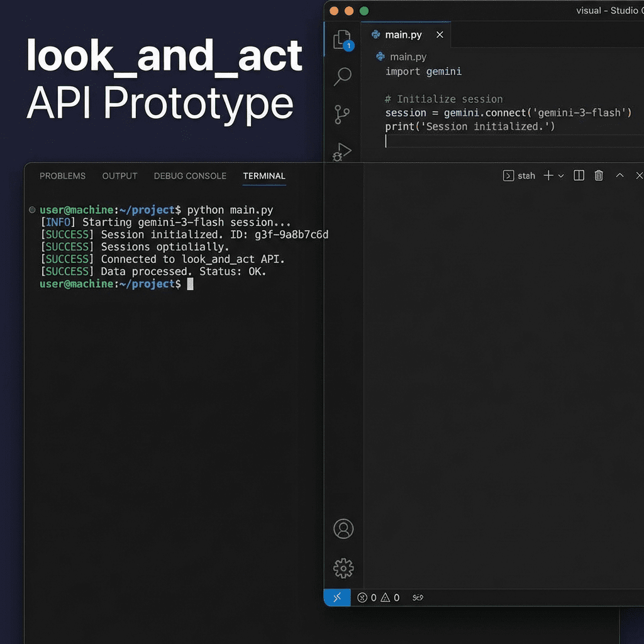Open the Manage gear settings icon
This screenshot has height=644, width=644.
point(343,569)
